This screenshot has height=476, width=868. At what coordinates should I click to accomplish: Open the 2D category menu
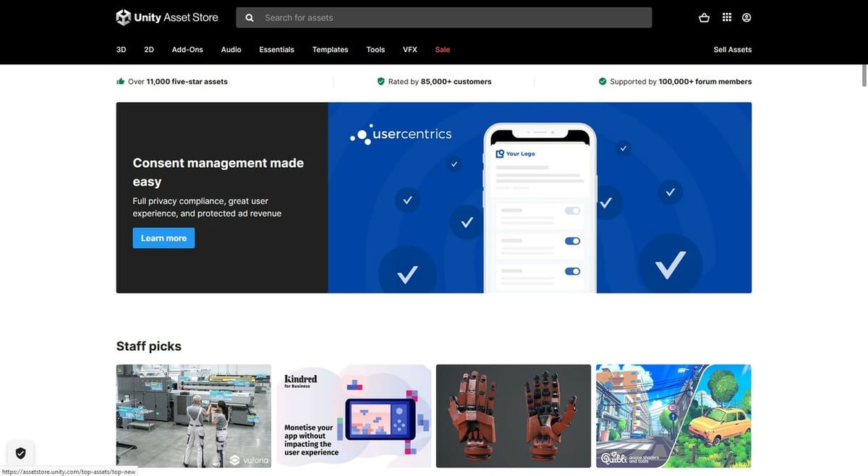149,49
